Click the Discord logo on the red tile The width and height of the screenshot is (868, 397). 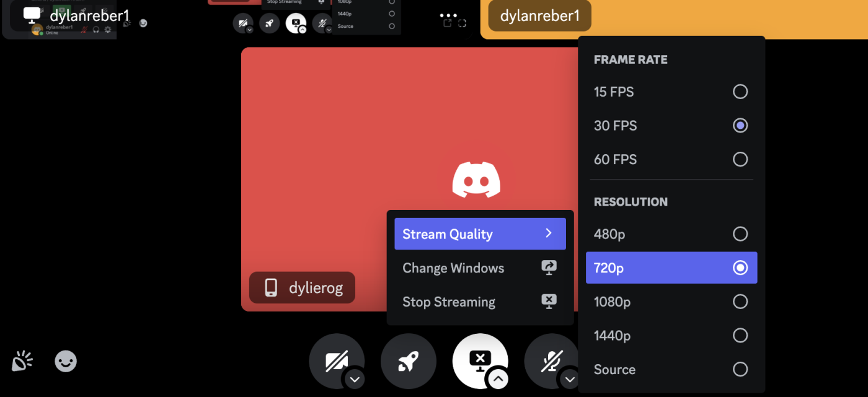coord(476,180)
